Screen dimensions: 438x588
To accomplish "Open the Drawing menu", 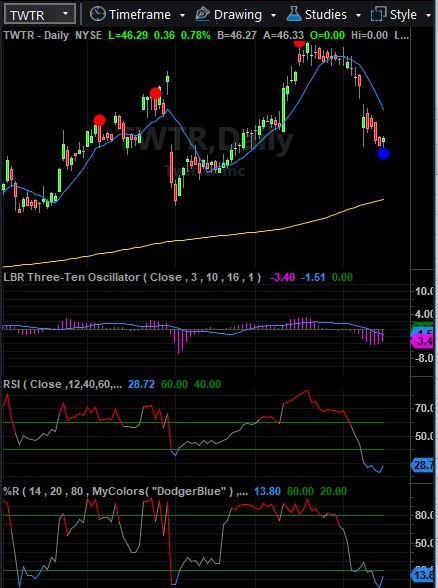I will 238,15.
